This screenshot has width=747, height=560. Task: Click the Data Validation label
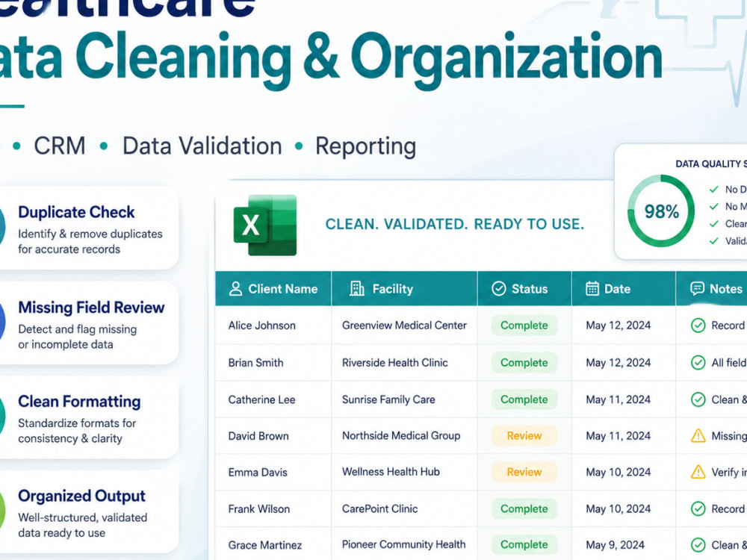[x=202, y=146]
